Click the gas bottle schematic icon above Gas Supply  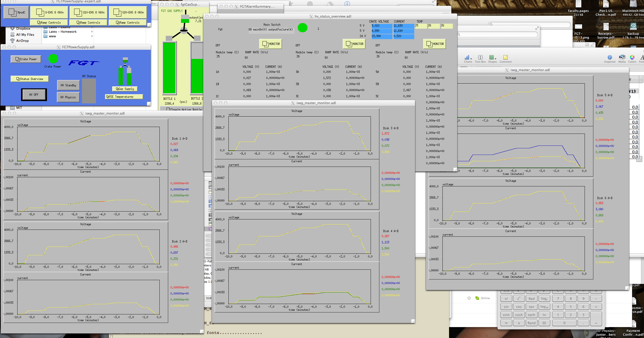click(125, 72)
